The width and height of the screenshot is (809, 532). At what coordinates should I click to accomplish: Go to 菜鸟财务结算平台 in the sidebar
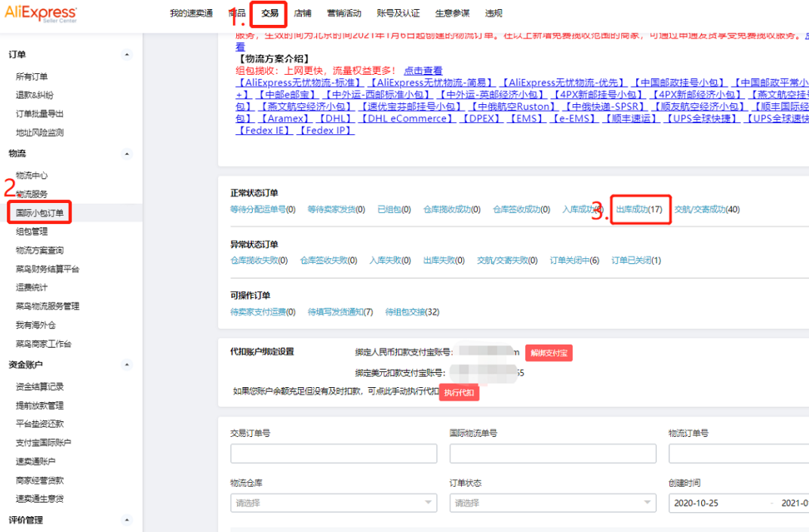pos(48,269)
